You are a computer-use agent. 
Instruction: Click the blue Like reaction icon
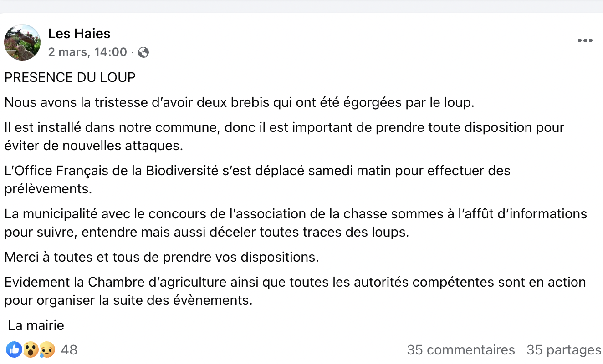tap(14, 349)
